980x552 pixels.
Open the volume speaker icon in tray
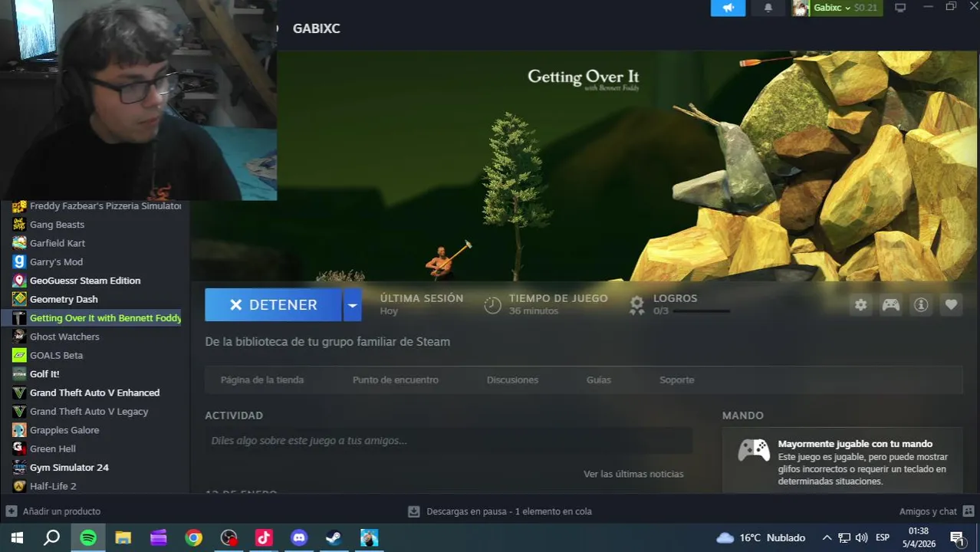[x=861, y=538]
